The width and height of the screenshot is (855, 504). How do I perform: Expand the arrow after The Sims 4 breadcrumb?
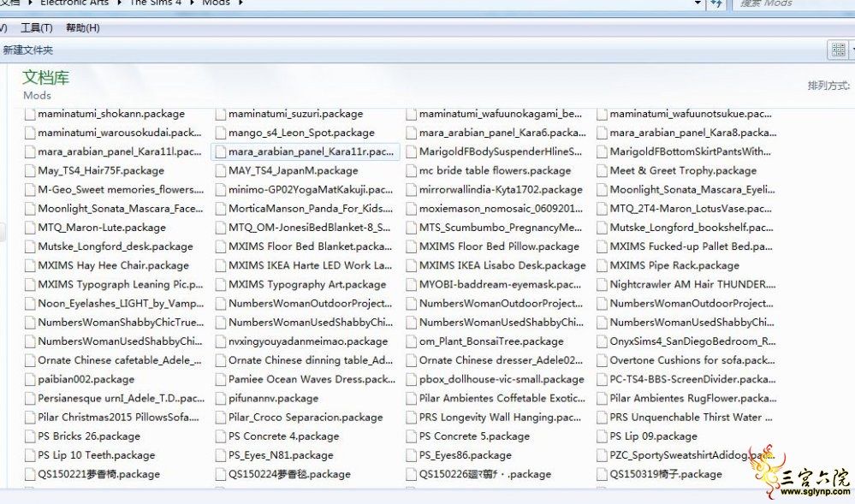coord(192,3)
